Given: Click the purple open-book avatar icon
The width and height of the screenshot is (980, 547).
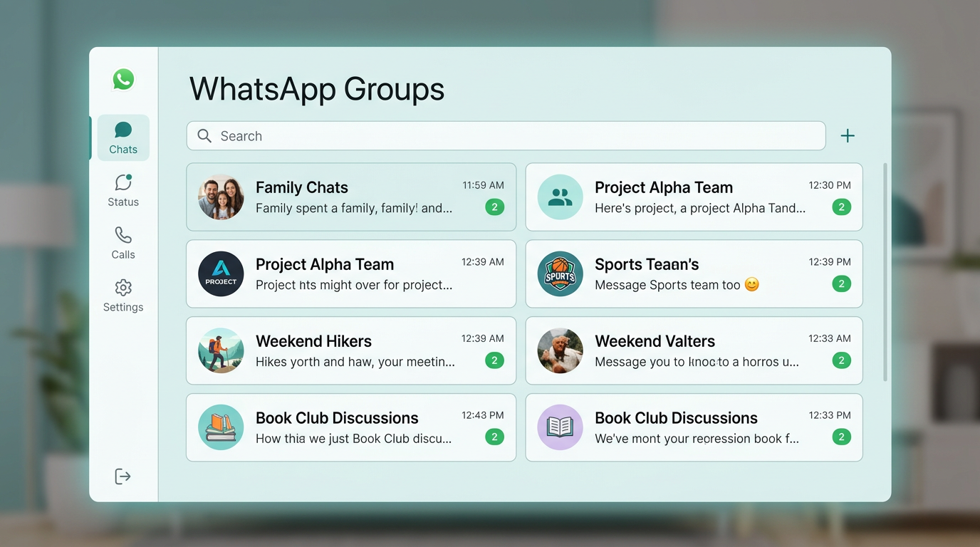Looking at the screenshot, I should (560, 428).
